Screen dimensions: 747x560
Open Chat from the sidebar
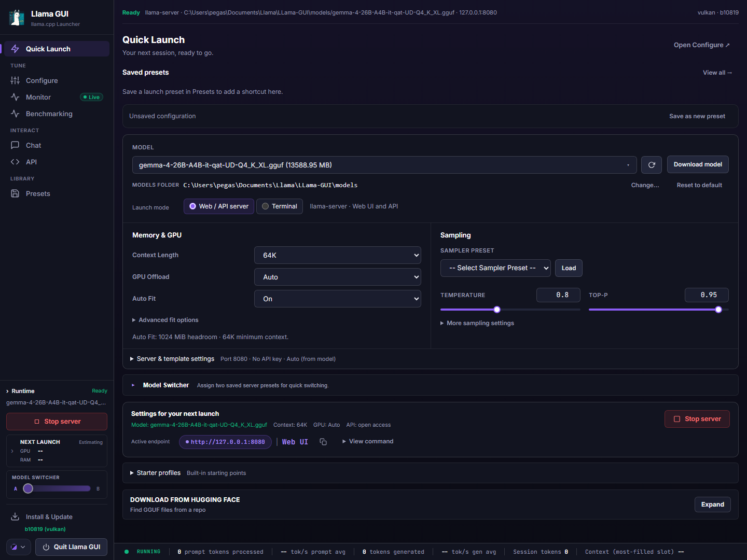pos(57,145)
